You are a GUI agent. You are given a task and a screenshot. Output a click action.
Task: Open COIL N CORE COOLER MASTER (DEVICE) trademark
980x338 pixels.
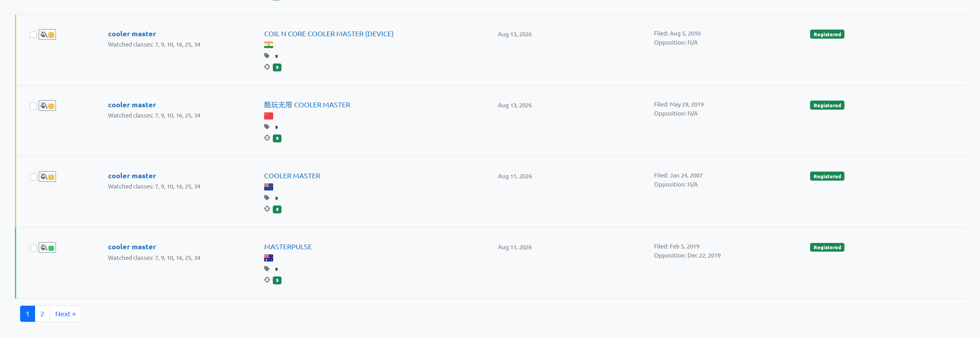329,34
